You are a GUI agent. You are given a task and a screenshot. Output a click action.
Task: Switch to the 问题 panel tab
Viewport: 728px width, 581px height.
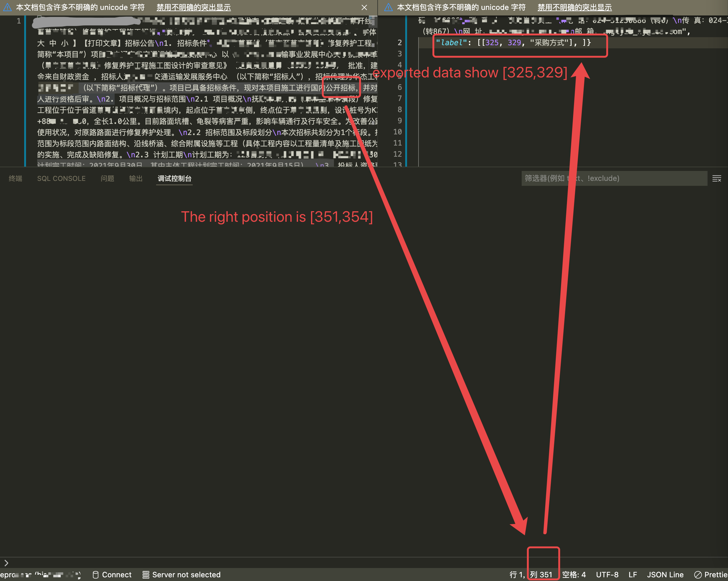coord(107,178)
